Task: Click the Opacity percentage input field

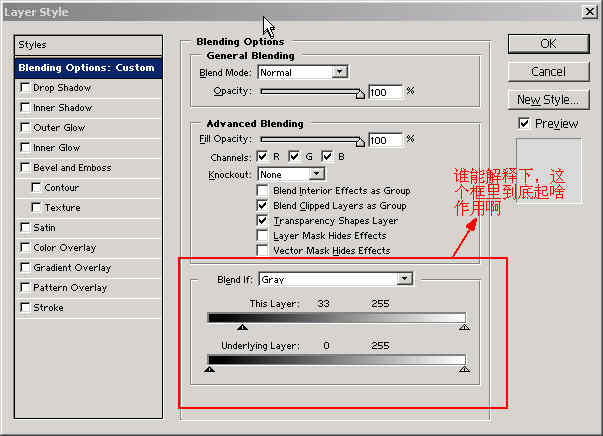Action: tap(385, 92)
